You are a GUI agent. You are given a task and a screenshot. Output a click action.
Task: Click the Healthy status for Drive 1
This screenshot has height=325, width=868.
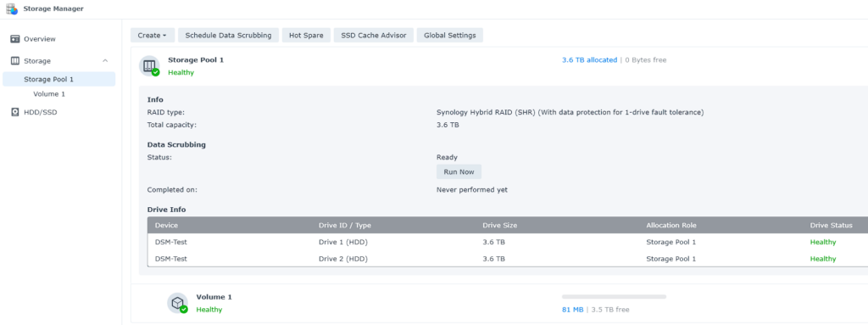tap(823, 242)
